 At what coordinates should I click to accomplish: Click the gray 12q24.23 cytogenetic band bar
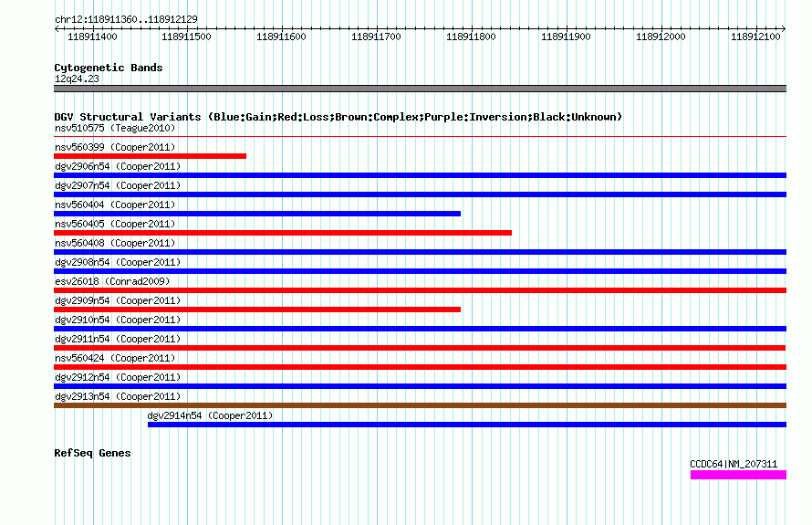coord(420,89)
